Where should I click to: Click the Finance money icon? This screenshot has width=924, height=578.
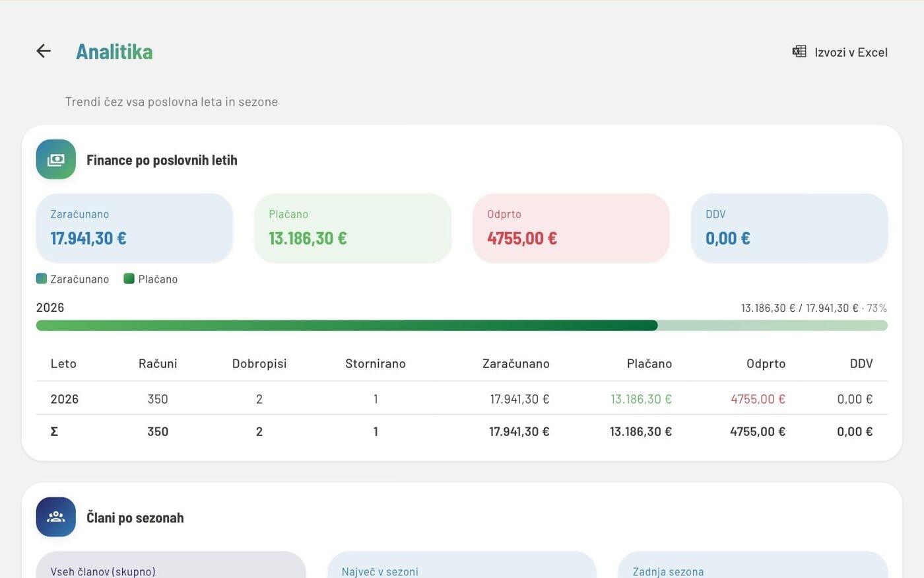(x=56, y=159)
